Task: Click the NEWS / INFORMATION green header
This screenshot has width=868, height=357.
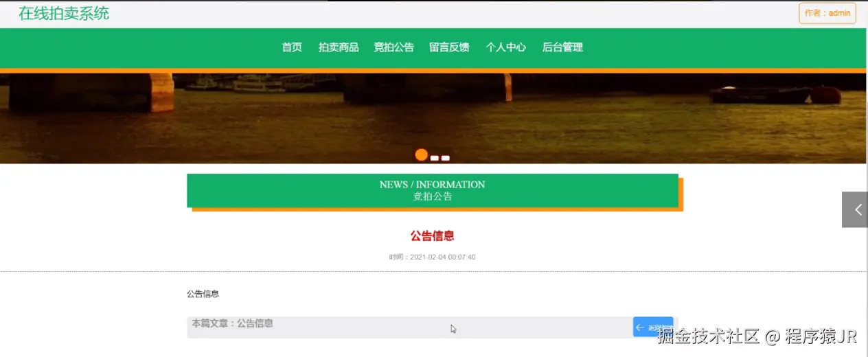Action: 433,190
